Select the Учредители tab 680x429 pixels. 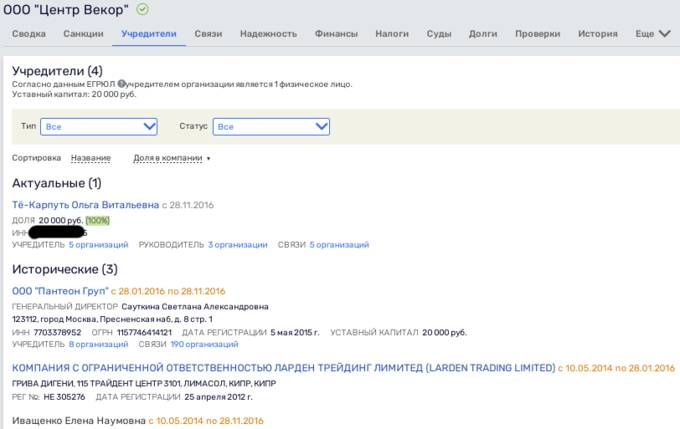pos(149,34)
